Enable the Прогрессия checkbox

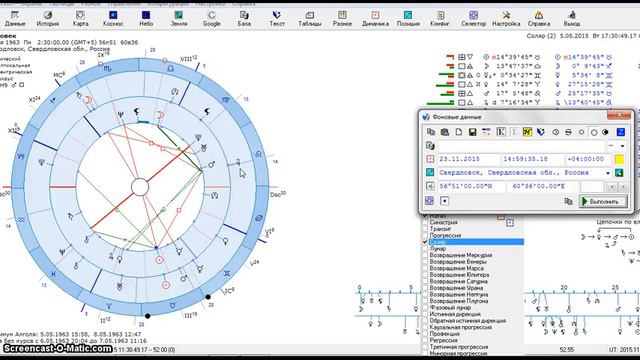pyautogui.click(x=425, y=236)
